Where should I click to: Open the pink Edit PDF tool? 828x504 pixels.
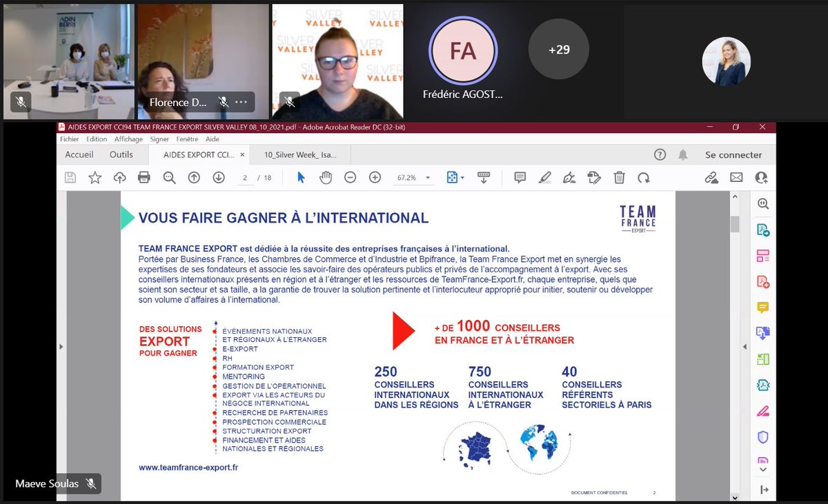tap(762, 256)
